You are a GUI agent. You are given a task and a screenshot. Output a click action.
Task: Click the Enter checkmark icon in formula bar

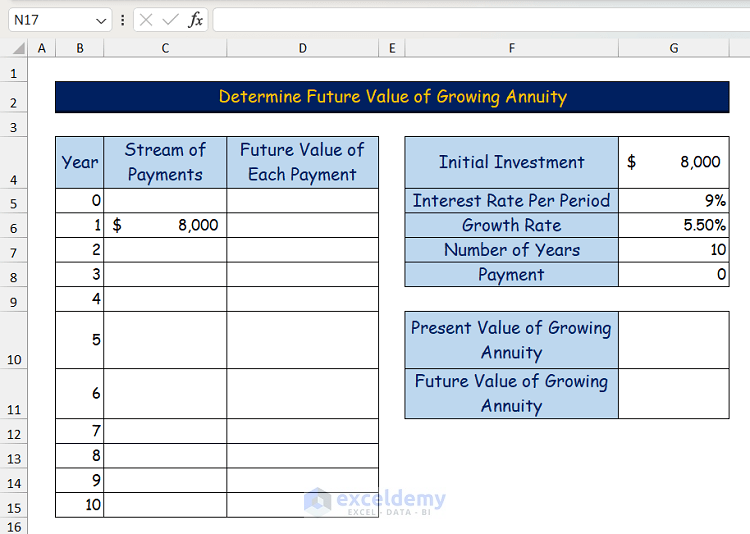[170, 20]
